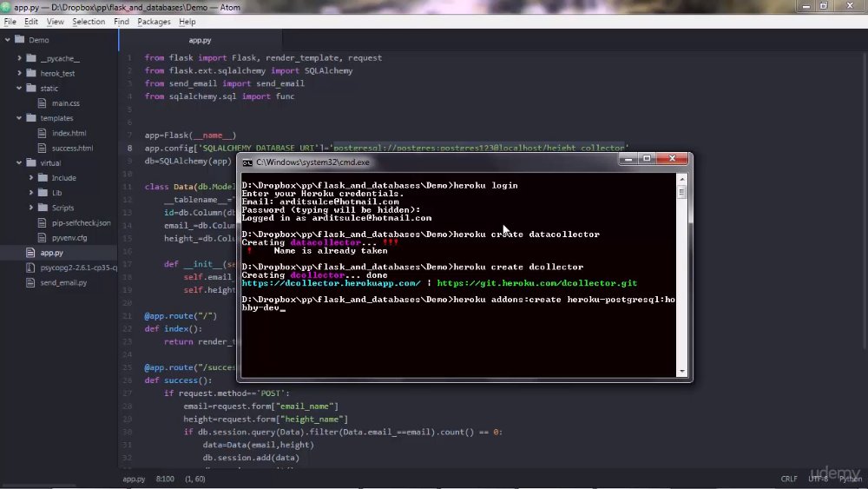Click the static folder icon

point(31,88)
